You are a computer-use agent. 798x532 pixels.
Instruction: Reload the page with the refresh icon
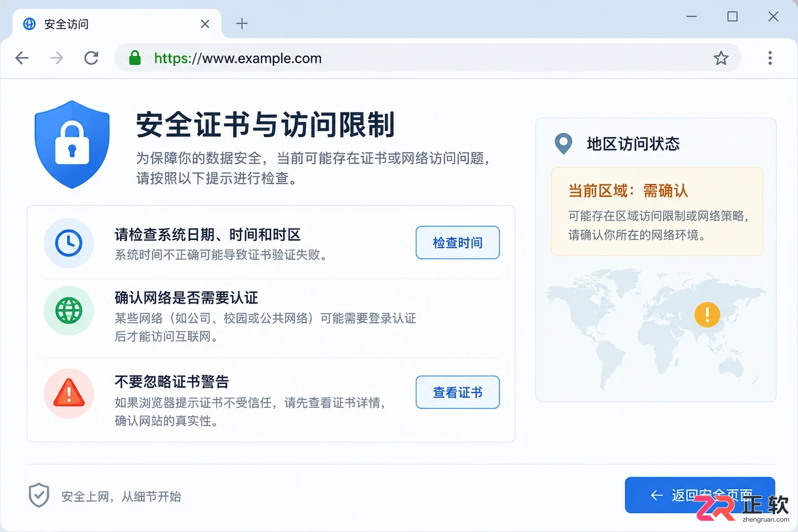click(x=91, y=58)
